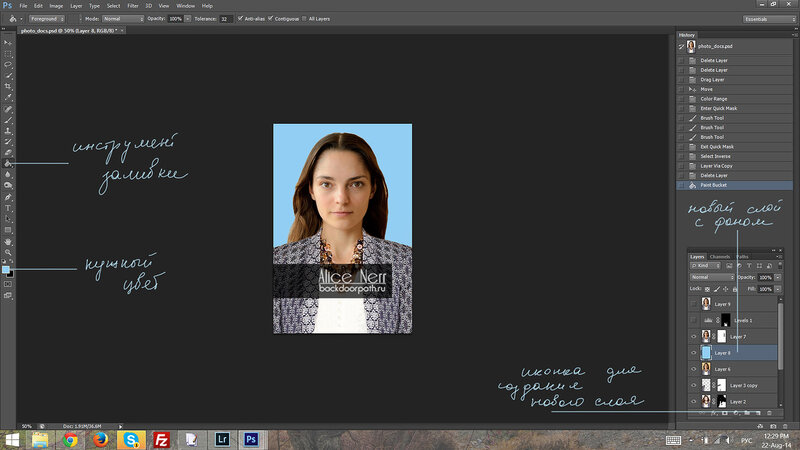The width and height of the screenshot is (800, 450).
Task: Select the Zoom tool
Action: [x=8, y=253]
